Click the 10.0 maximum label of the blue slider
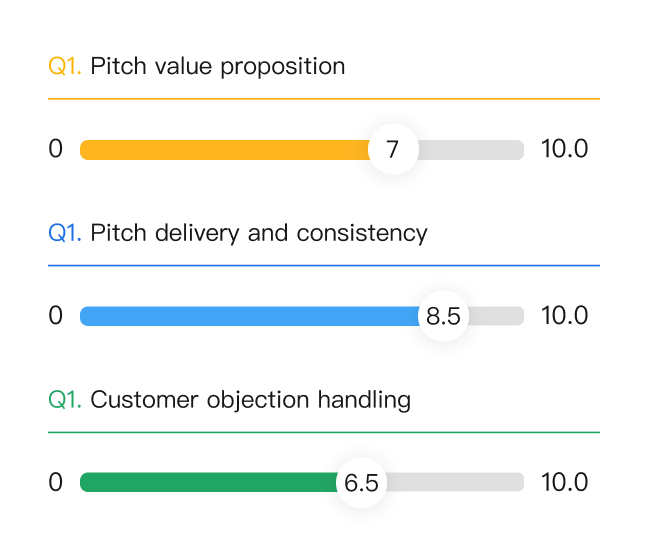The image size is (648, 557). [564, 316]
